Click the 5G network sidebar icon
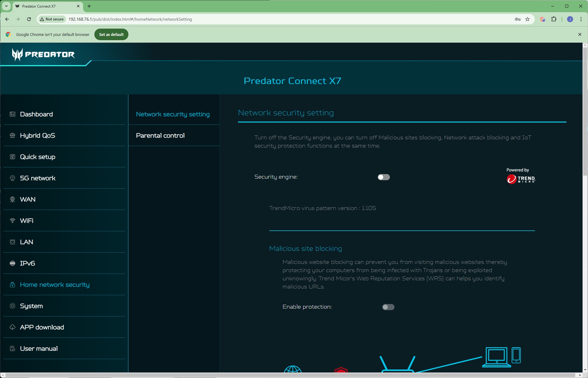The width and height of the screenshot is (588, 378). (12, 178)
